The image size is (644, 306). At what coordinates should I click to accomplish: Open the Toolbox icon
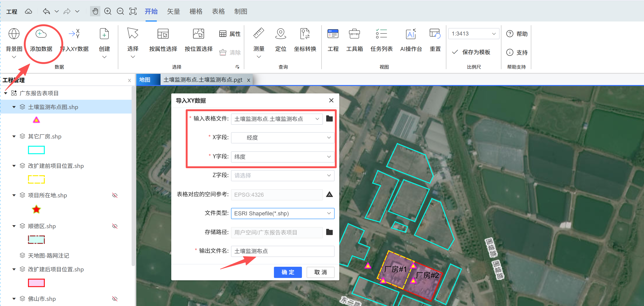(354, 34)
